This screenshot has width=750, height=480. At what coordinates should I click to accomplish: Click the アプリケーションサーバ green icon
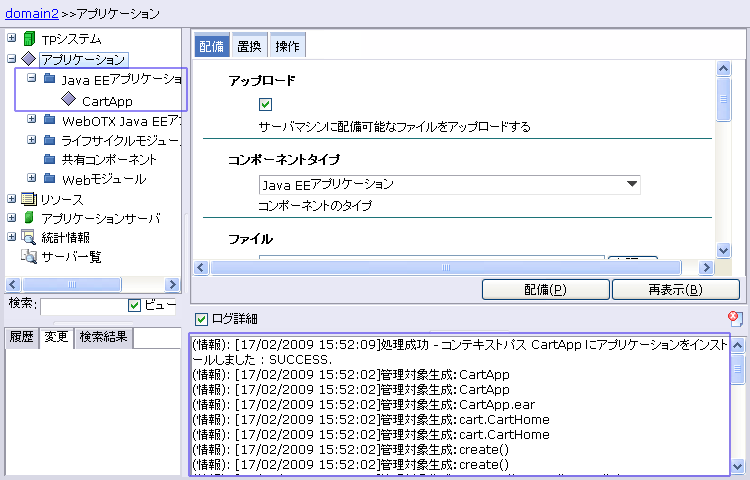[x=28, y=218]
